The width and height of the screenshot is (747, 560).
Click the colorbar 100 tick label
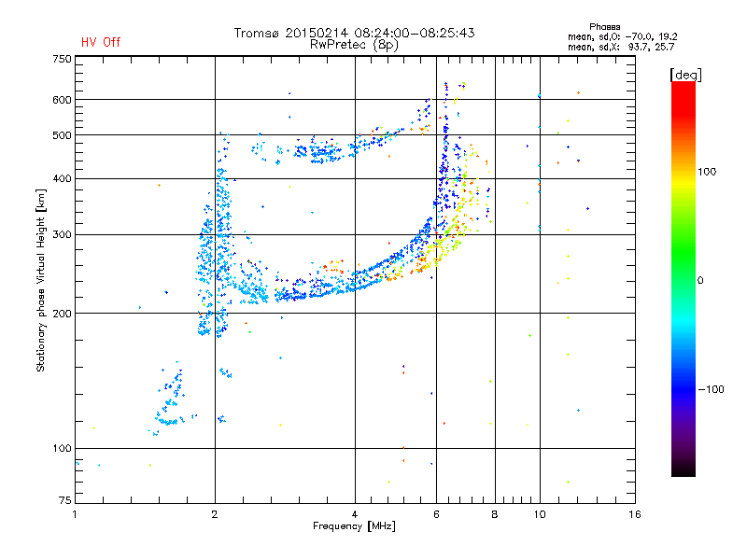click(x=707, y=172)
